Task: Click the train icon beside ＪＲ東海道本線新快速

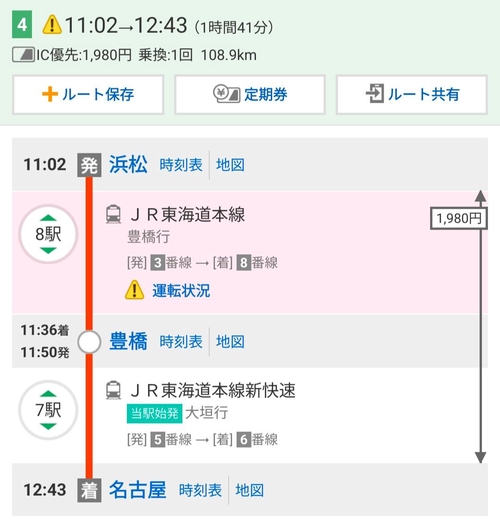Action: [114, 390]
